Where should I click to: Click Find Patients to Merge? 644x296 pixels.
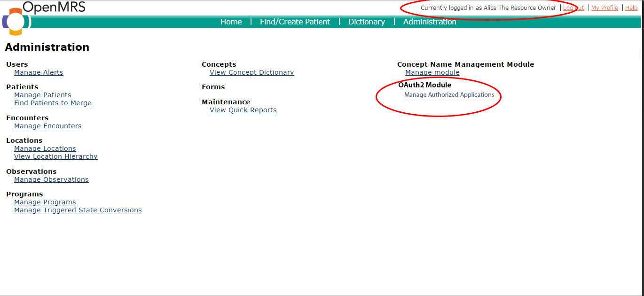click(53, 103)
